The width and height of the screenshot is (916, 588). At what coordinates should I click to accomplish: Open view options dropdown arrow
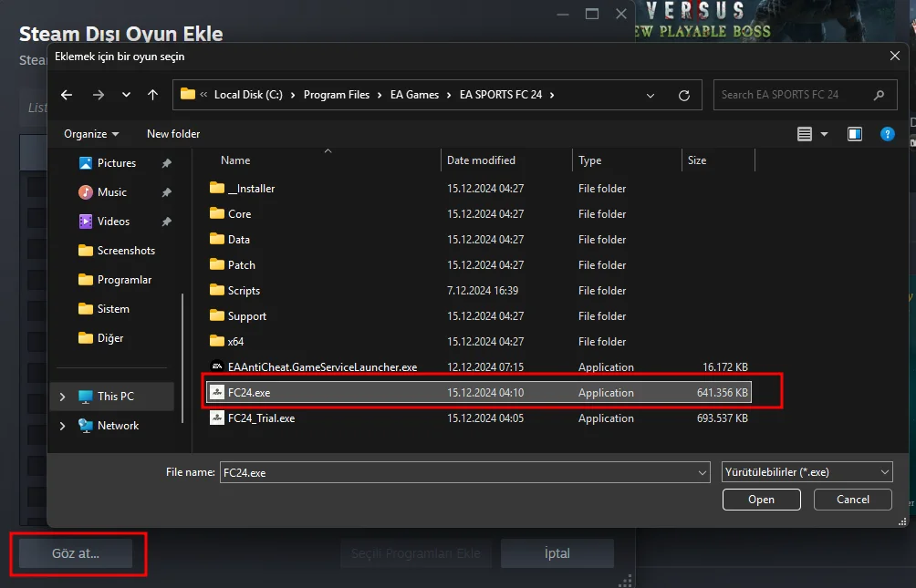(824, 134)
